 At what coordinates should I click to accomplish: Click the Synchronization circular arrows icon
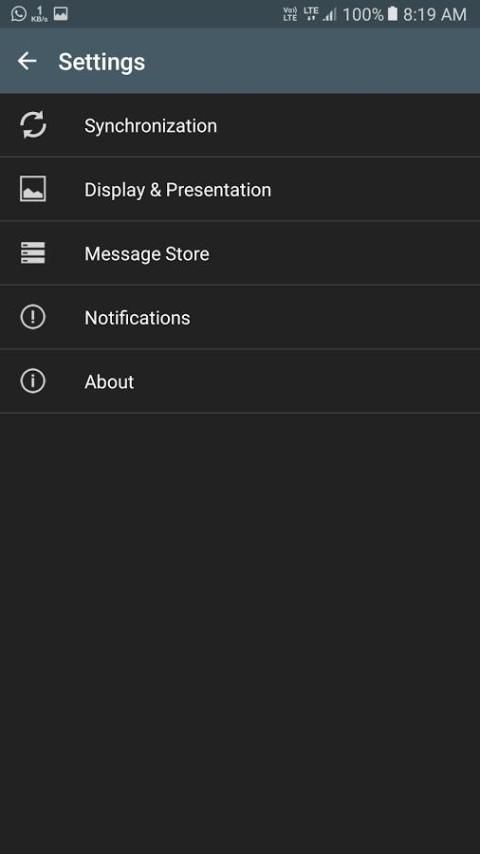[33, 125]
